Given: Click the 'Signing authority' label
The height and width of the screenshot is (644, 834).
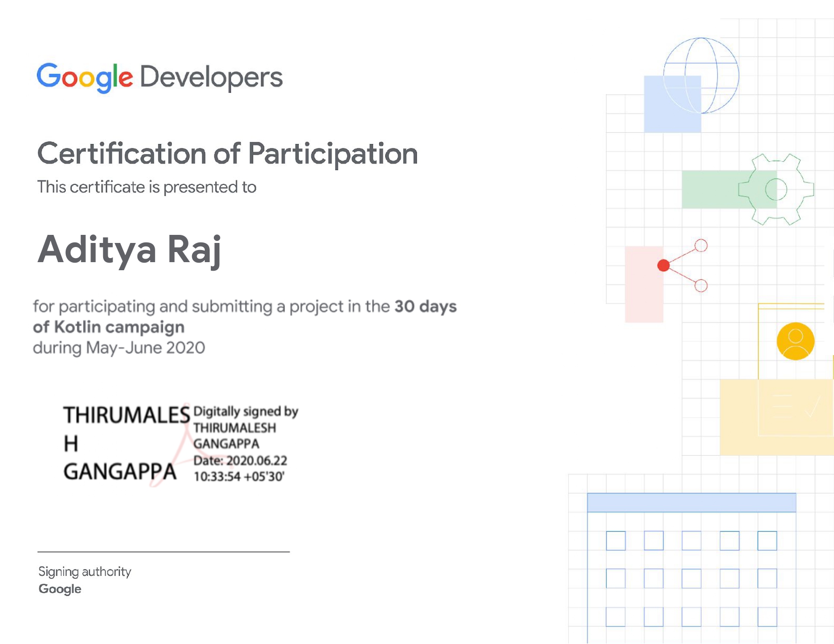Looking at the screenshot, I should click(85, 572).
